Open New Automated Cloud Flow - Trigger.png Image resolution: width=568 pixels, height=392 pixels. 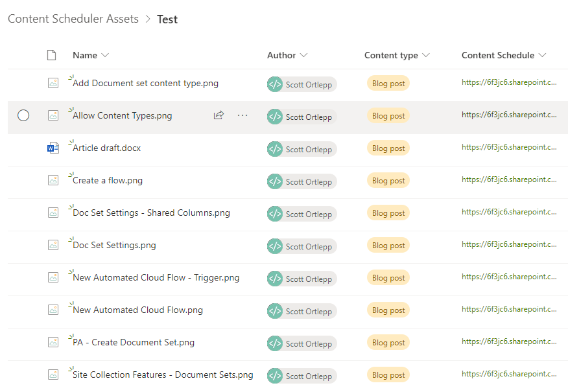156,277
